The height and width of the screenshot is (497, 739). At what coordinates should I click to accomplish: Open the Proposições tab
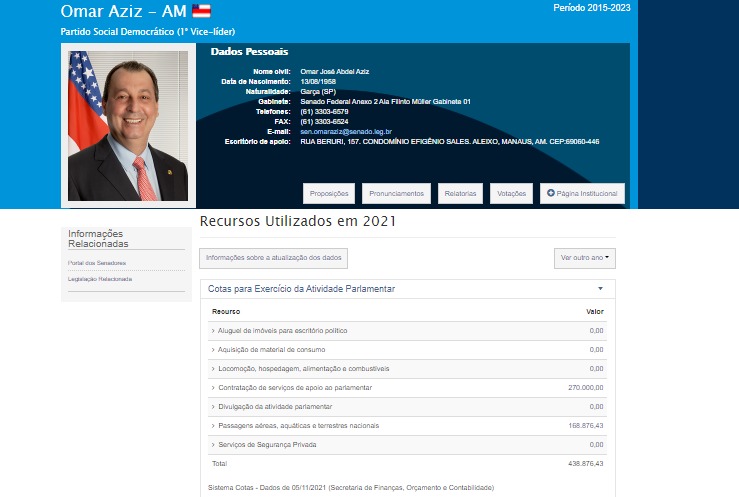coord(329,193)
